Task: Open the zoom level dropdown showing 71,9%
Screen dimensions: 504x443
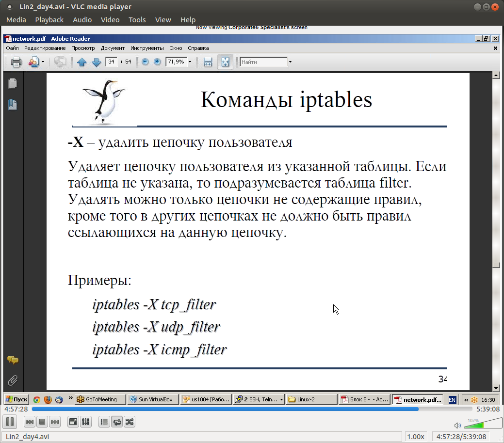Action: pos(189,62)
